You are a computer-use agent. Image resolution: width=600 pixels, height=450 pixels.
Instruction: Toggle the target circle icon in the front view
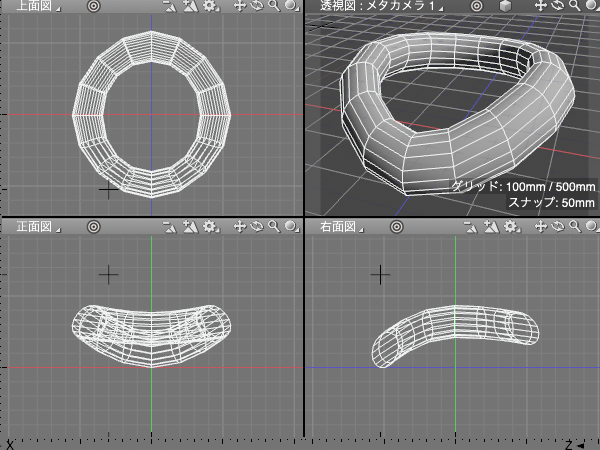point(93,228)
